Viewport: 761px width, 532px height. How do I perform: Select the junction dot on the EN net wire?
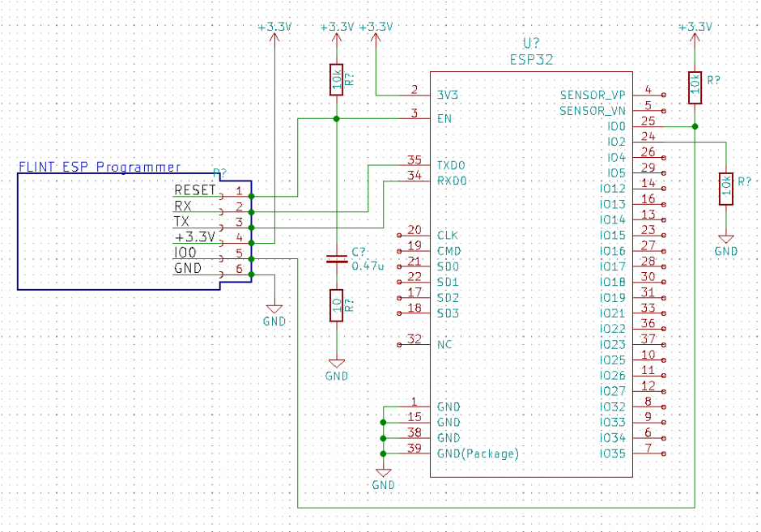tap(335, 118)
